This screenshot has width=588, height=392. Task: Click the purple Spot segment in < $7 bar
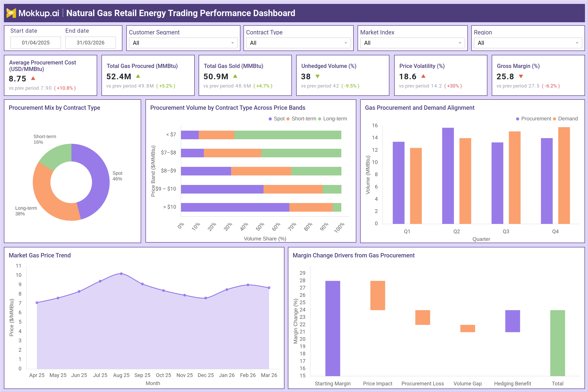[190, 135]
